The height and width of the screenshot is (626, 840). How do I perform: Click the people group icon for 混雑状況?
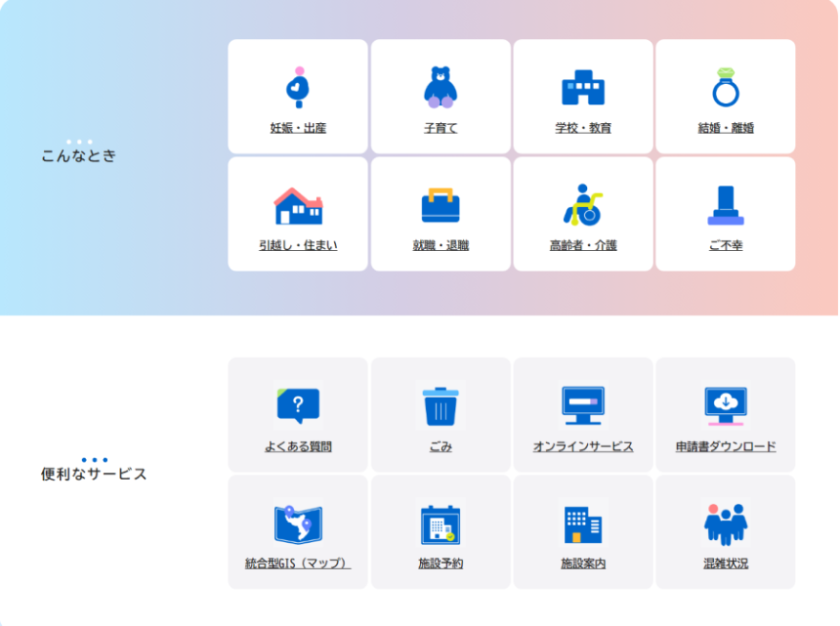coord(725,523)
